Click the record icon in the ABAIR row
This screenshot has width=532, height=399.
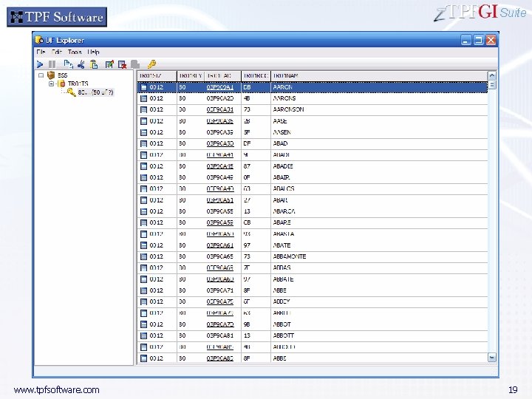(x=144, y=177)
